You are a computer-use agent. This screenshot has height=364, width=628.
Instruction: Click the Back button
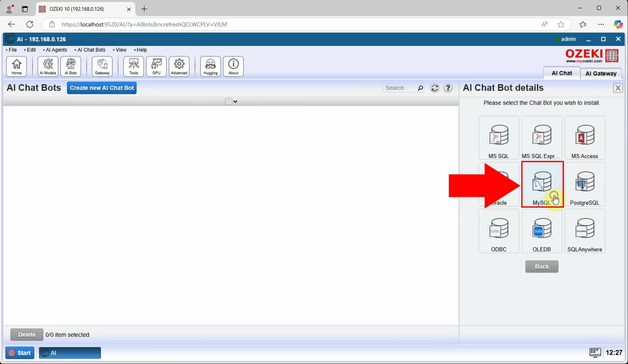[542, 267]
